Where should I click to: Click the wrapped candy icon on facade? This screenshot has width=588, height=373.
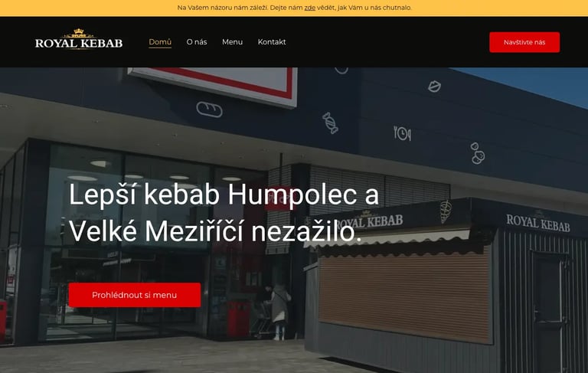330,123
